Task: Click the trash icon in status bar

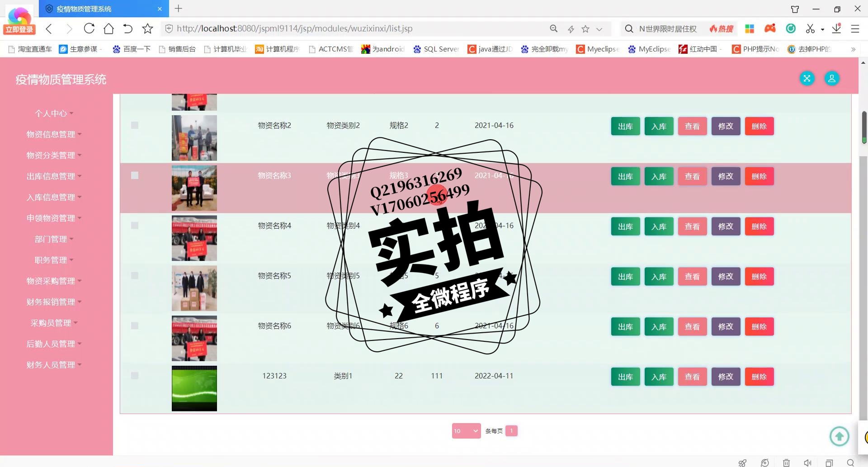Action: click(x=786, y=462)
